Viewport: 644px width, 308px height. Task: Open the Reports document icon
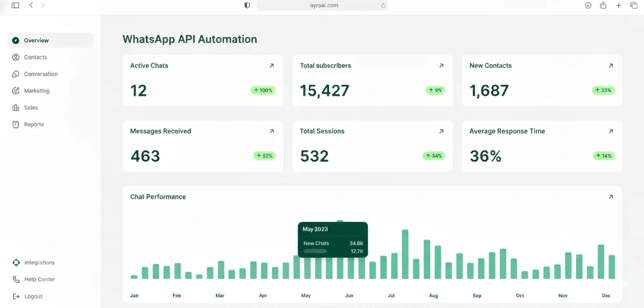tap(15, 124)
